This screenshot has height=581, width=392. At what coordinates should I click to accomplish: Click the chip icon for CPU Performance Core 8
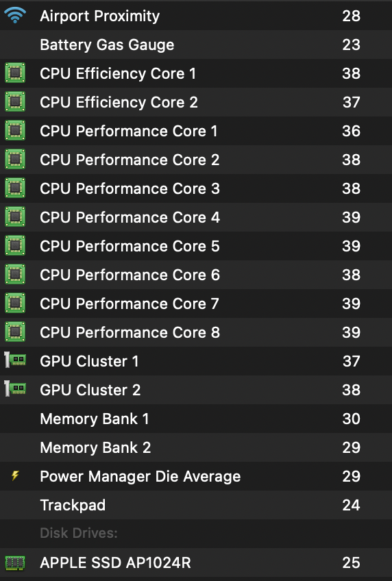pos(15,332)
